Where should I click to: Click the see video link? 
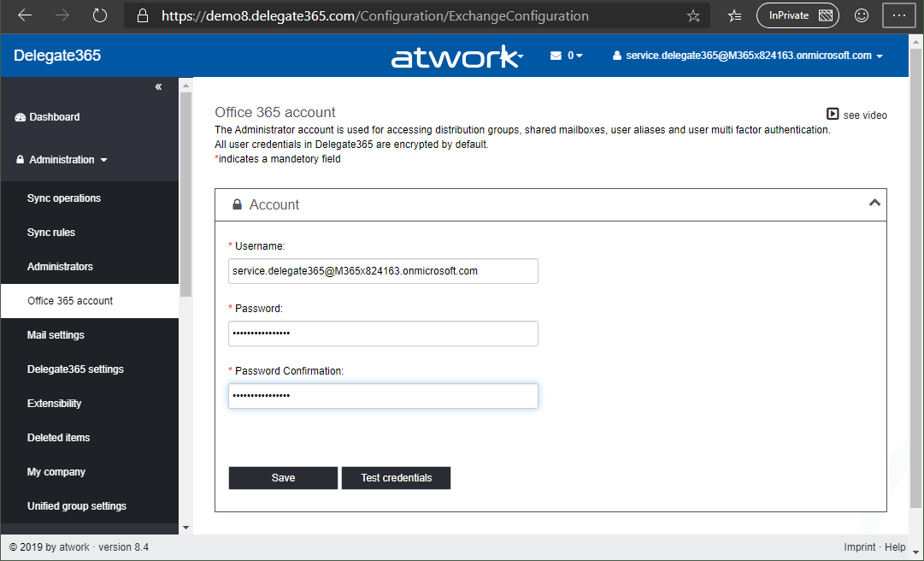click(x=856, y=115)
